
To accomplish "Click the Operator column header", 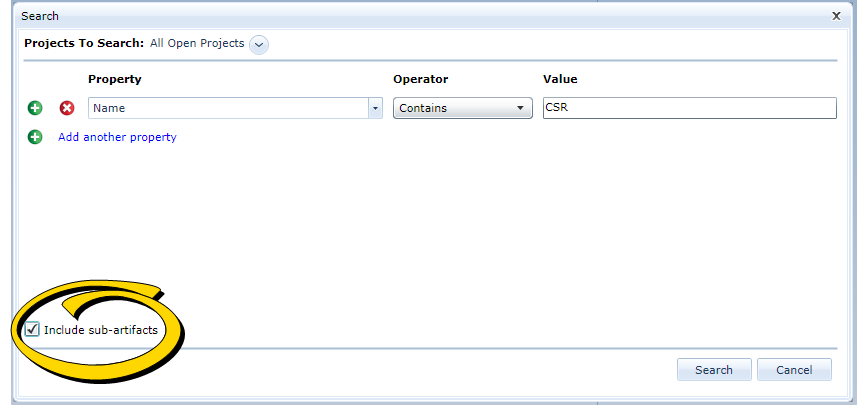I will click(x=420, y=79).
